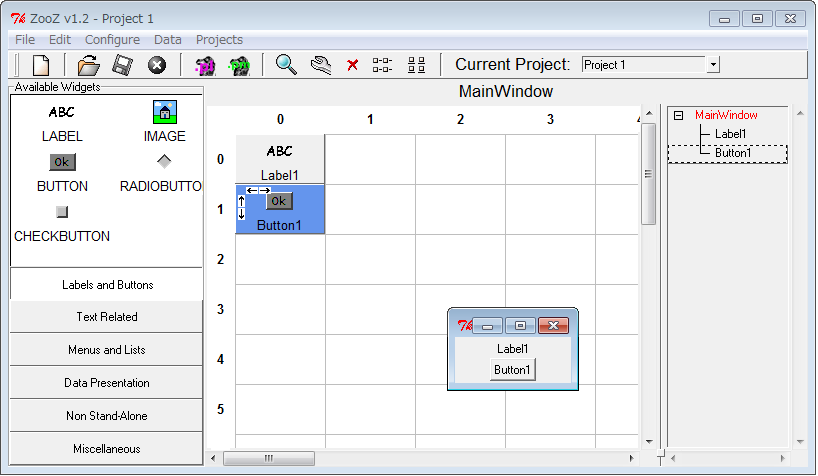Pick the LABEL widget ABC icon
This screenshot has height=476, width=818.
pyautogui.click(x=62, y=112)
